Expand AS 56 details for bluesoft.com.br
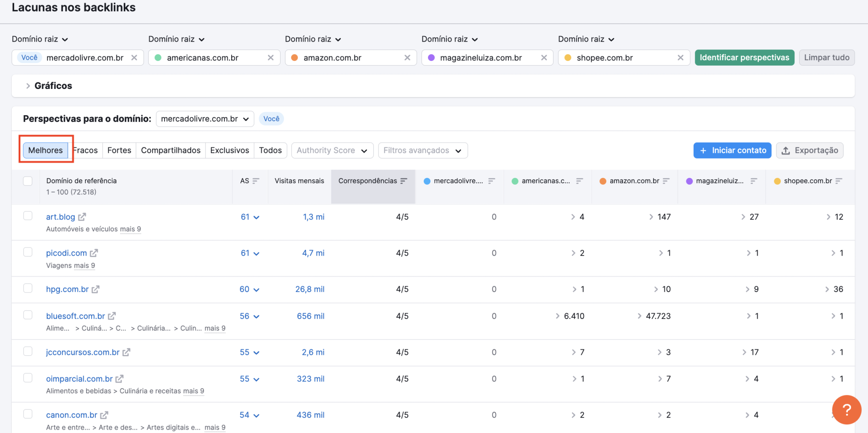Viewport: 868px width, 433px height. tap(250, 316)
